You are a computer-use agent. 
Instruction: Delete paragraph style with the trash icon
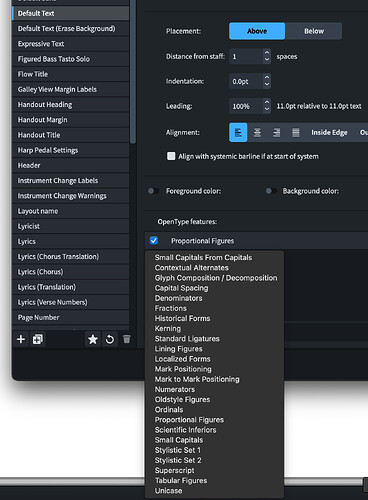click(127, 339)
